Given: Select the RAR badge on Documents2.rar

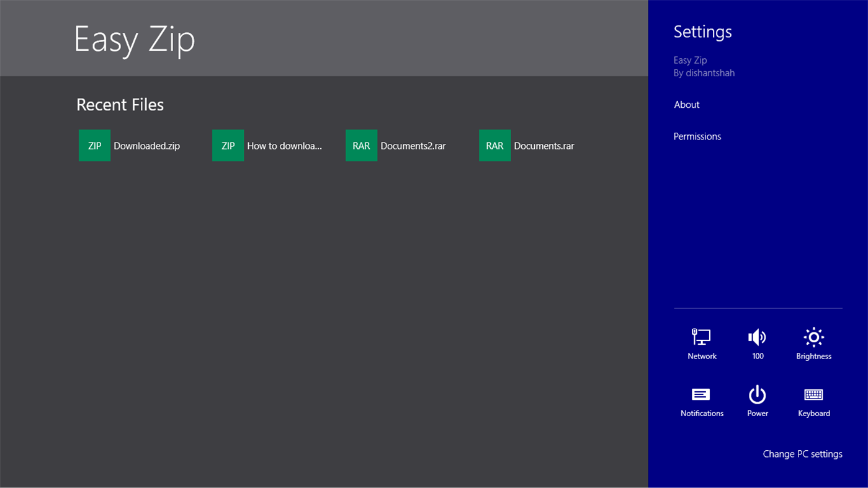Looking at the screenshot, I should tap(361, 145).
